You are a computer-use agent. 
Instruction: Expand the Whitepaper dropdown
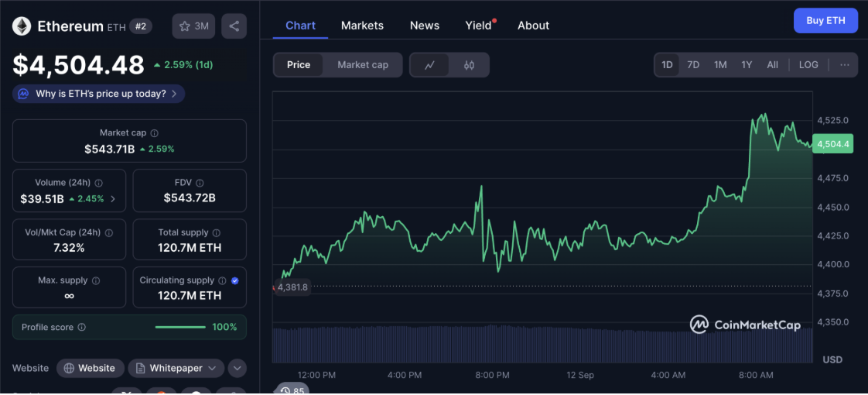click(x=176, y=368)
